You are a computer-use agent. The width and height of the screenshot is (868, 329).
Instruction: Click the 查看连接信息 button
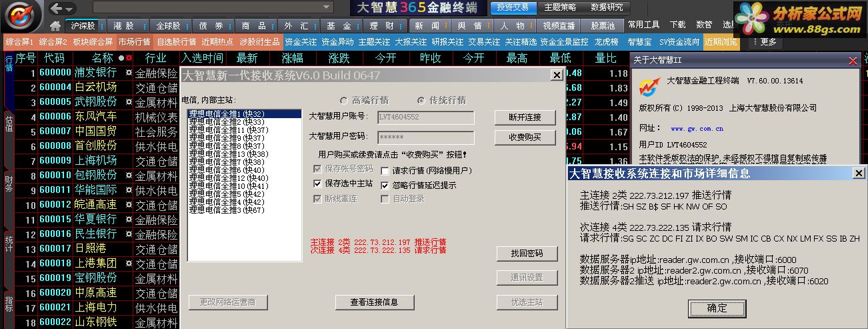pyautogui.click(x=375, y=302)
